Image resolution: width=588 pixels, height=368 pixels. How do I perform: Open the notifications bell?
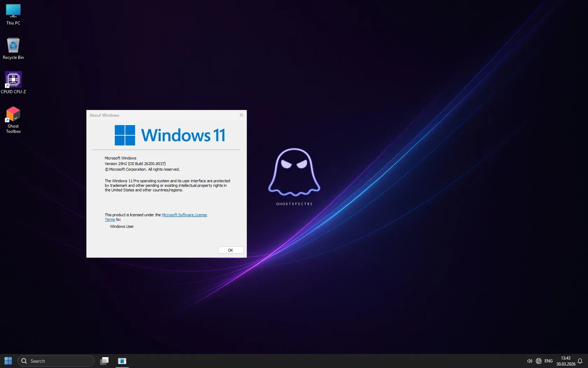[x=581, y=361]
